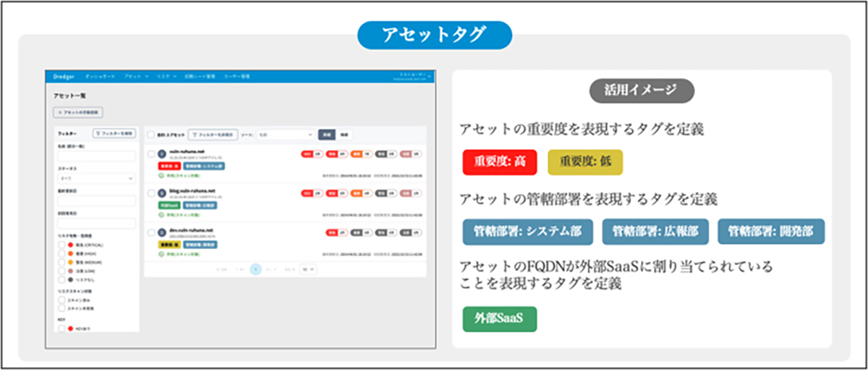Click the scan status icon in vuln.ruhuna.net row

point(161,175)
